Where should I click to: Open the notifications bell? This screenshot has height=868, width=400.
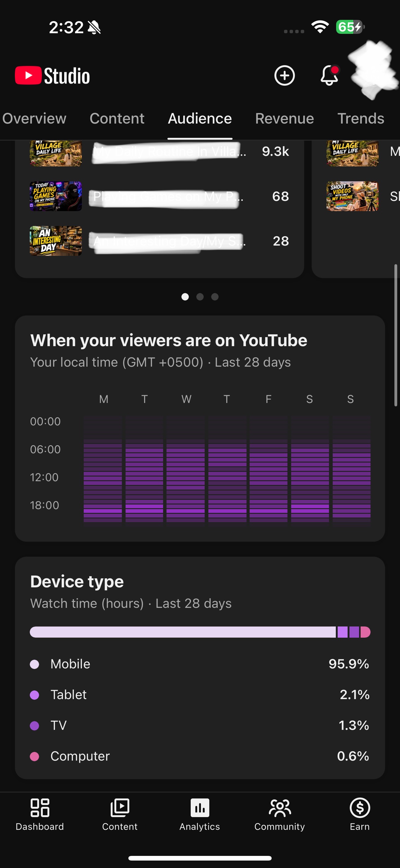329,75
